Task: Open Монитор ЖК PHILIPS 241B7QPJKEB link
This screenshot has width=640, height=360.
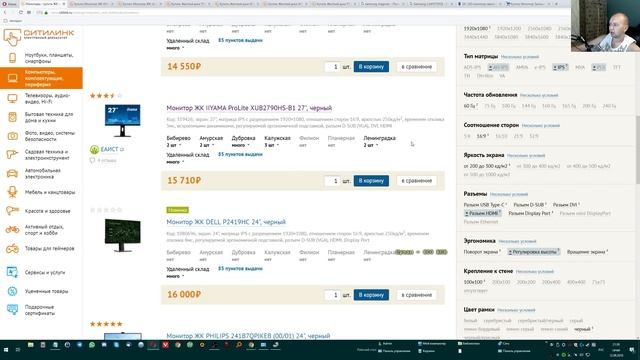Action: (x=248, y=336)
